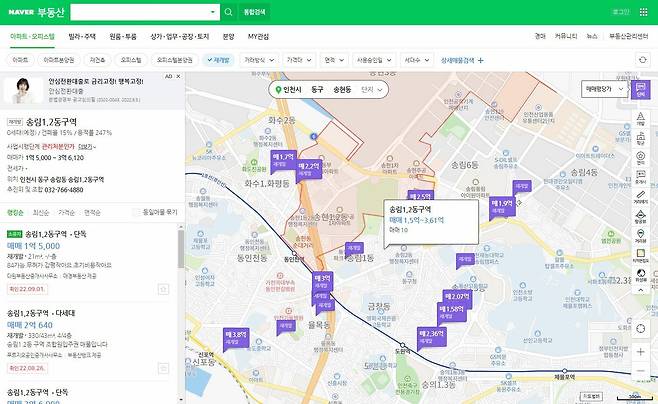Zoom in the map with plus button

pos(640,351)
